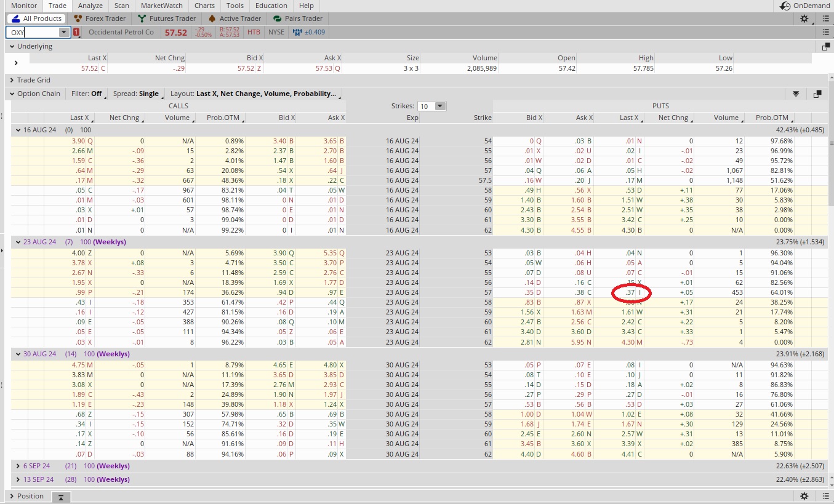This screenshot has width=834, height=504.
Task: Open the Strikes count dropdown showing 10
Action: (x=431, y=106)
